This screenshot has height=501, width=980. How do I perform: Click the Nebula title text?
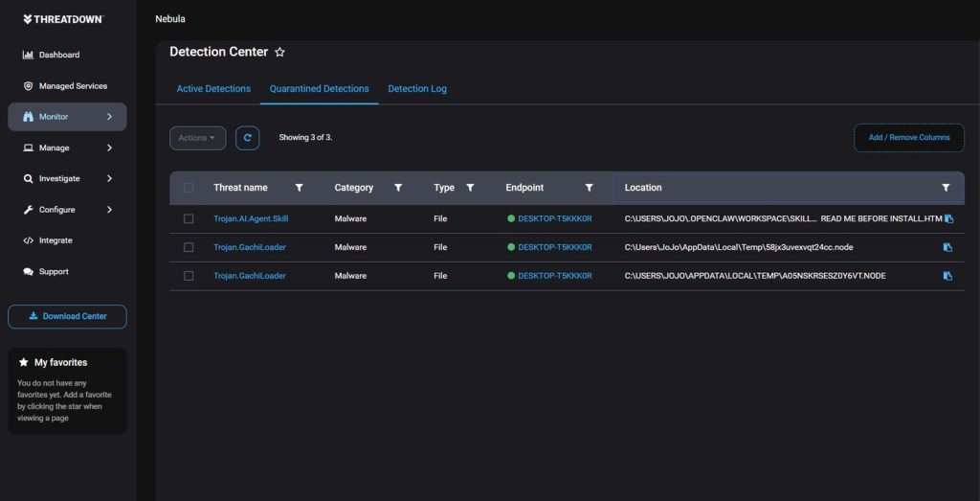click(x=170, y=19)
